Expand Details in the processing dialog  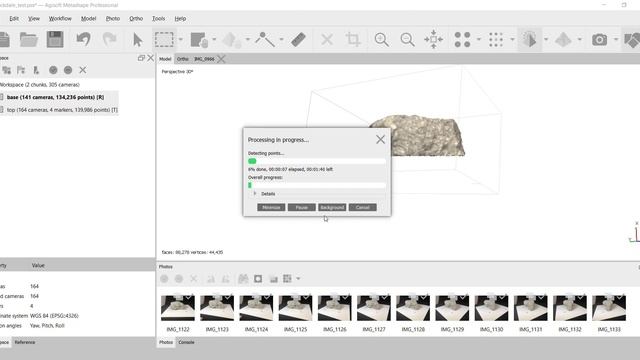tap(255, 193)
